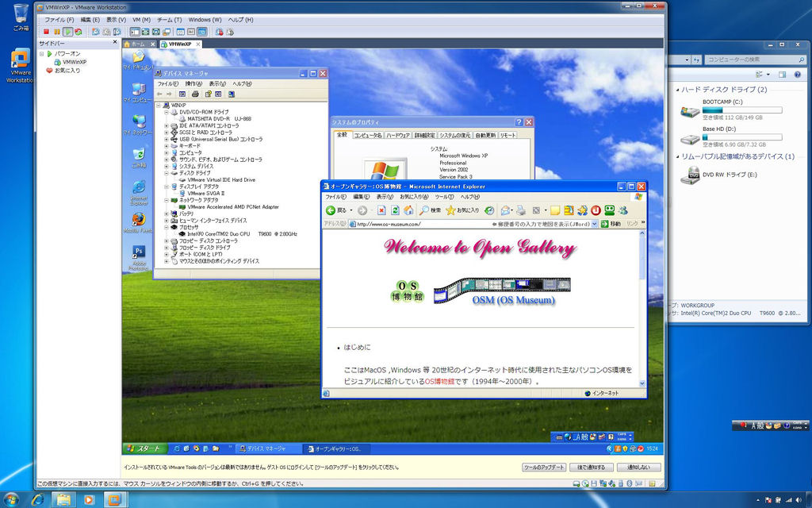Image resolution: width=812 pixels, height=508 pixels.
Task: Collapse the ネットワーク アダプタ node
Action: 167,199
